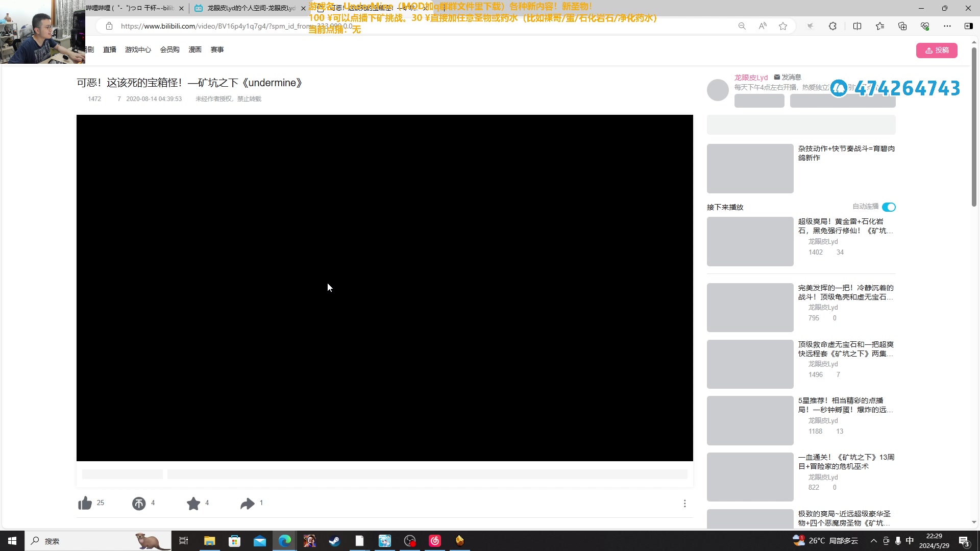Click the page vertical scrollbar thumb
The width and height of the screenshot is (980, 551).
[x=974, y=128]
